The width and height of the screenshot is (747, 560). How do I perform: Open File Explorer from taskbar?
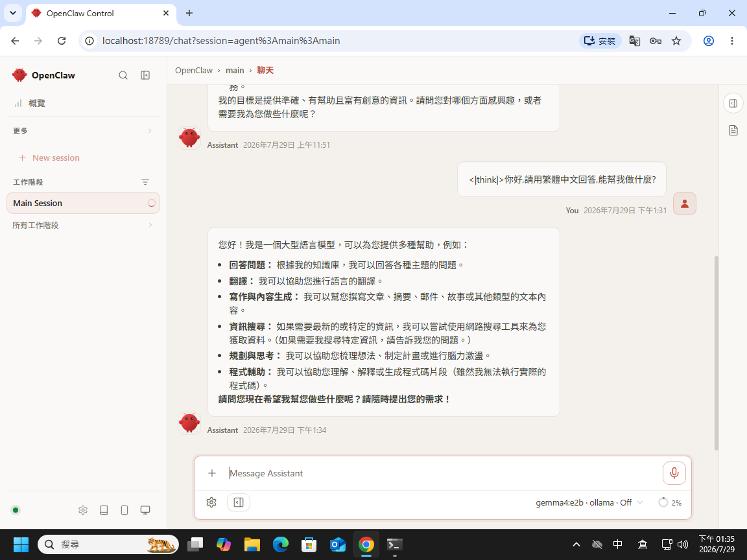(252, 544)
